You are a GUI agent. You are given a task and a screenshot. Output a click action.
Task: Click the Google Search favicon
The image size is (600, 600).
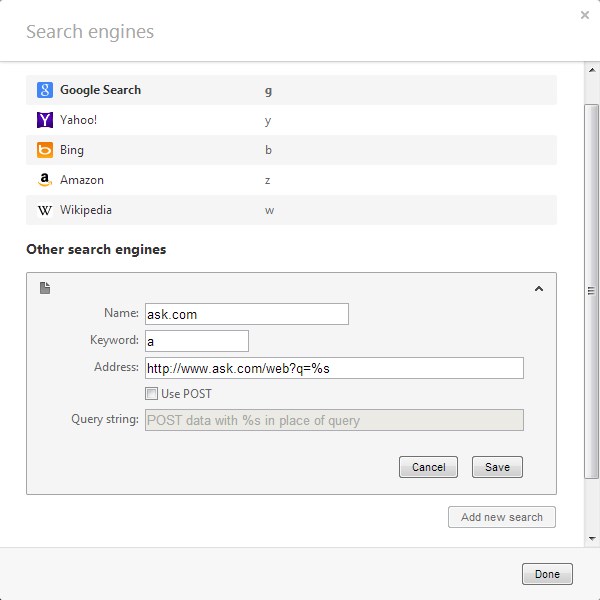(45, 90)
